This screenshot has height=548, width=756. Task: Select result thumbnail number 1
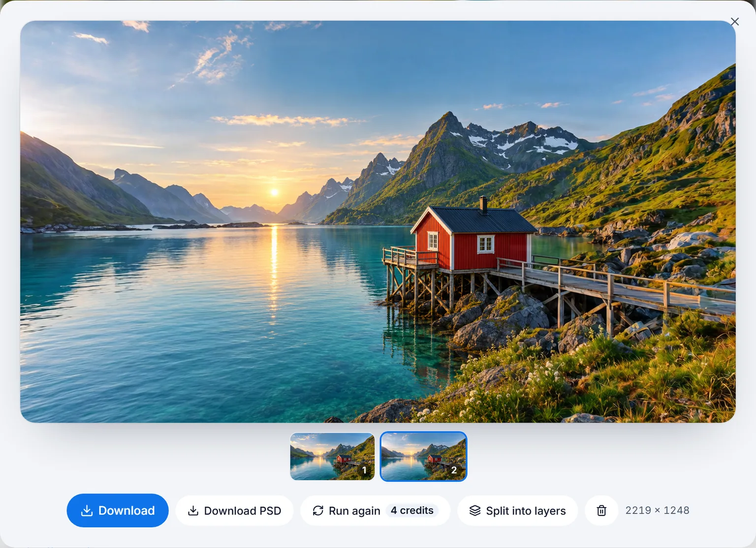[x=332, y=457]
